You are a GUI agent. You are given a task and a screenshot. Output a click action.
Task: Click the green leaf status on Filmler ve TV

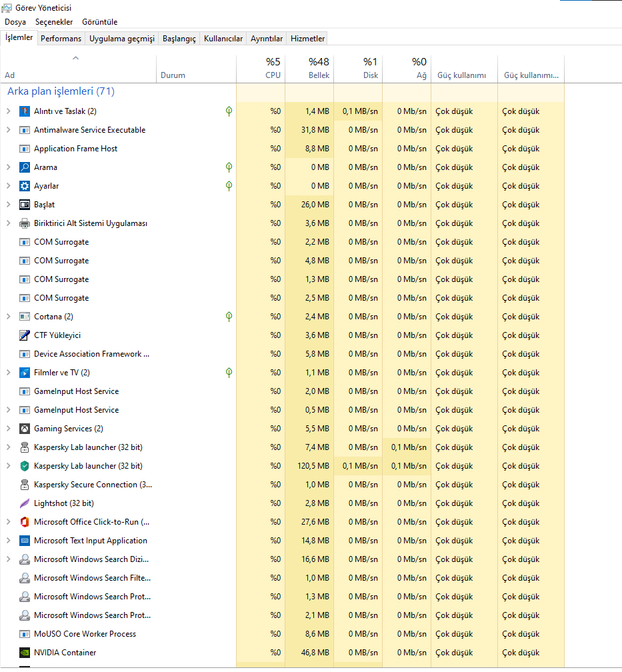click(x=229, y=373)
